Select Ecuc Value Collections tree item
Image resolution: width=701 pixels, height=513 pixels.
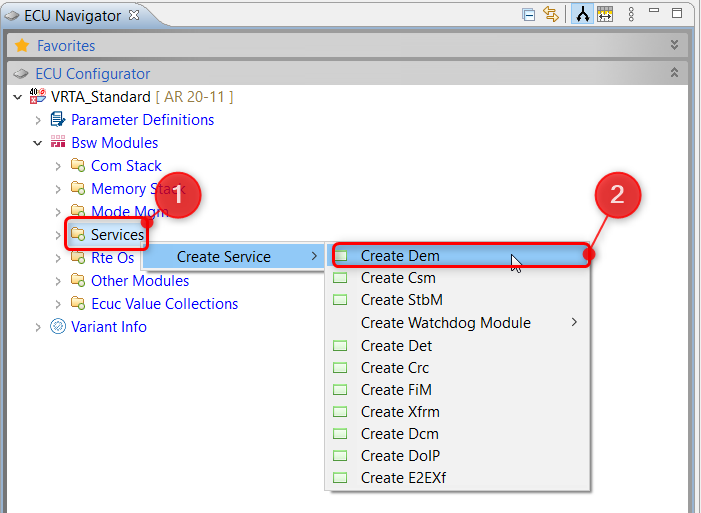(165, 304)
